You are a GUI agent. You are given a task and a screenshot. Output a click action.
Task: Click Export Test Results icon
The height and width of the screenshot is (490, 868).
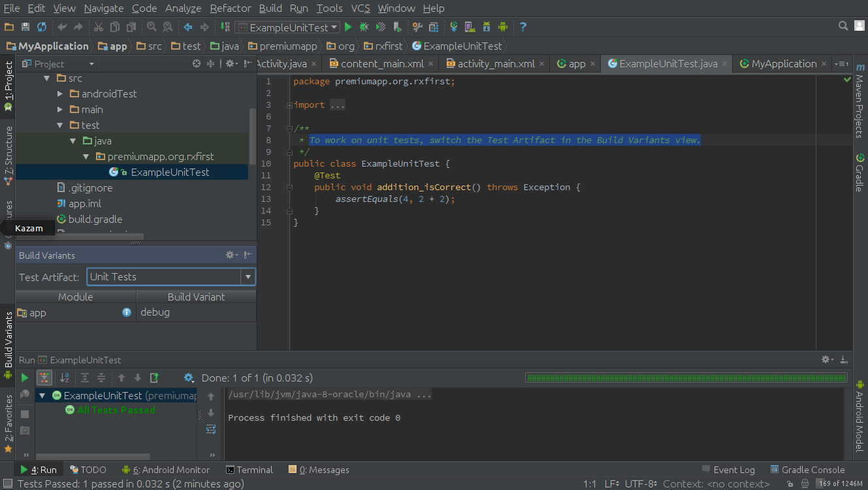(154, 378)
